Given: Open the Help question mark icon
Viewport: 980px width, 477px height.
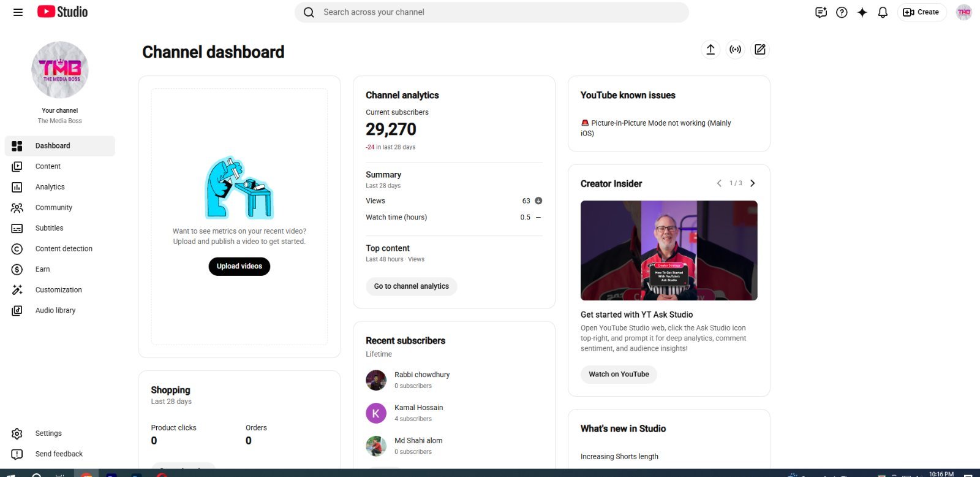Looking at the screenshot, I should (842, 12).
